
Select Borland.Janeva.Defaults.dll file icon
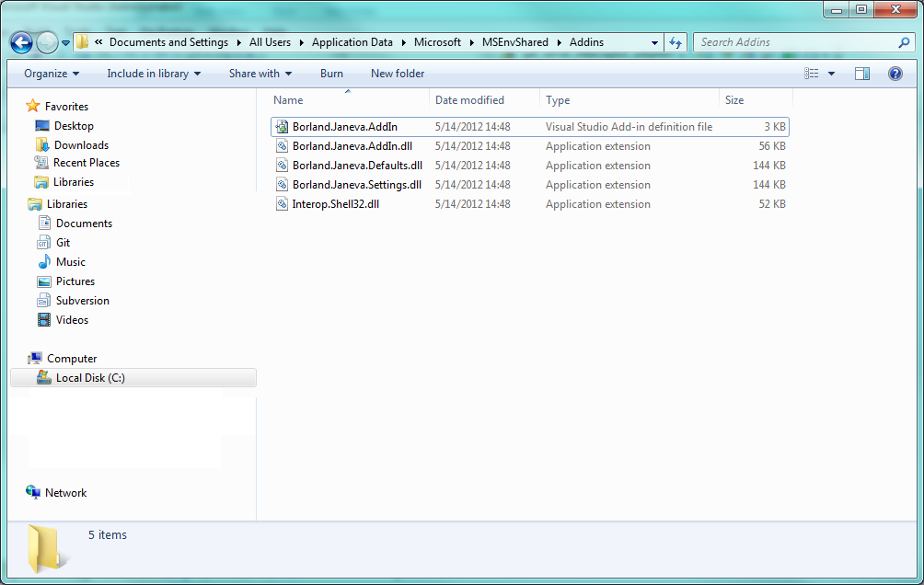point(283,166)
